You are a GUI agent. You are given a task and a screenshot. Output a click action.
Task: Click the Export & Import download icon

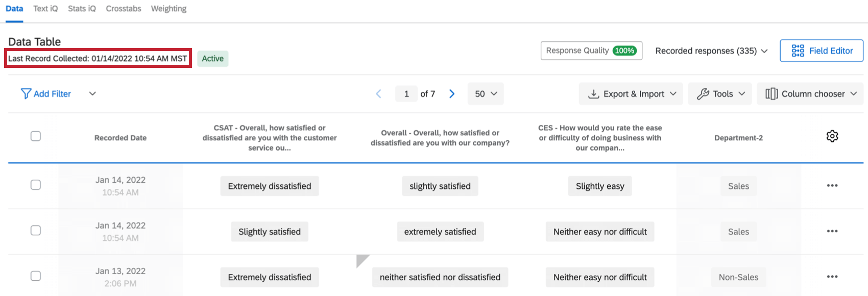pos(594,93)
